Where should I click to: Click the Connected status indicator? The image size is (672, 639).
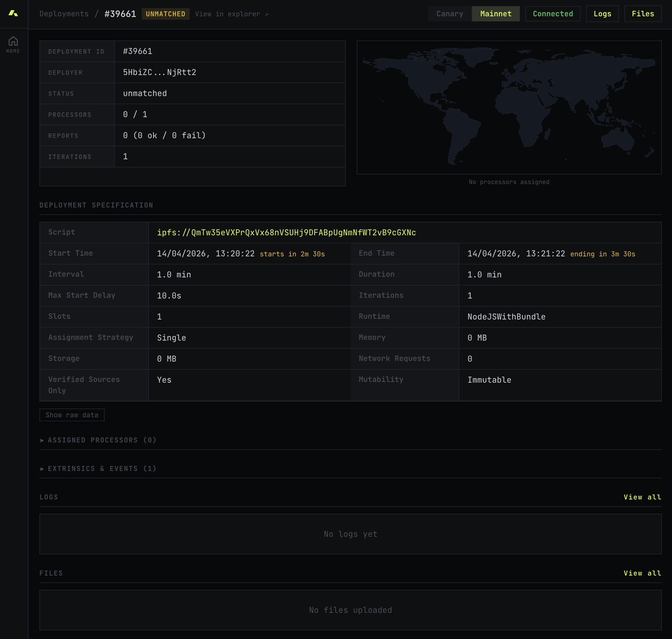(x=552, y=14)
